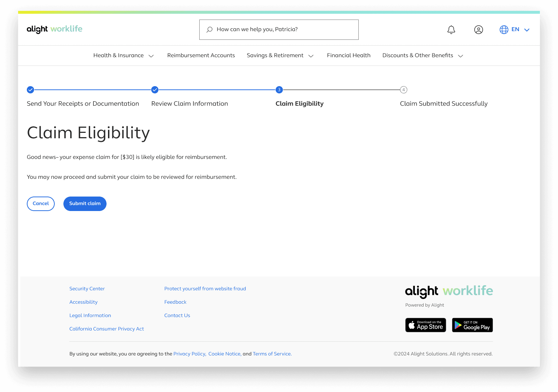Viewport: 558px width, 392px height.
Task: Click the Submit claim button
Action: pyautogui.click(x=85, y=204)
